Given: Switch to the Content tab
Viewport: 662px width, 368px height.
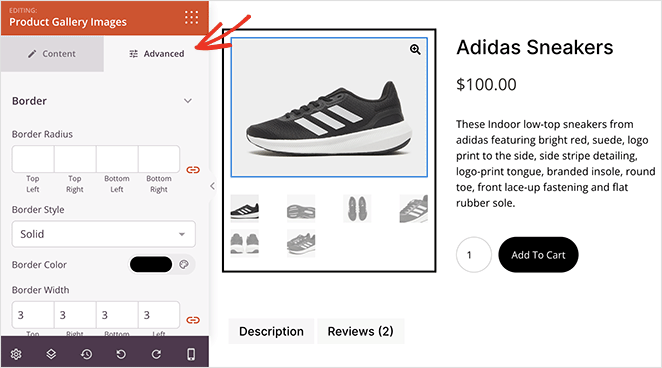Looking at the screenshot, I should [x=52, y=54].
